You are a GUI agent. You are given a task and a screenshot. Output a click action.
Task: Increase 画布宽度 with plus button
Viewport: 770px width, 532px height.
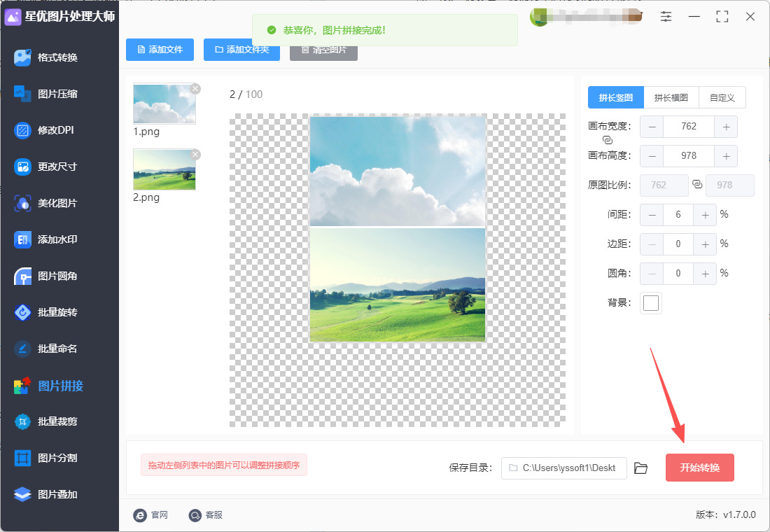coord(726,127)
